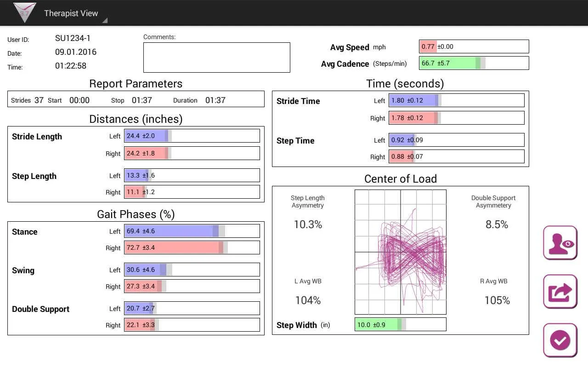Click the User ID value SU1234-1

click(x=73, y=38)
